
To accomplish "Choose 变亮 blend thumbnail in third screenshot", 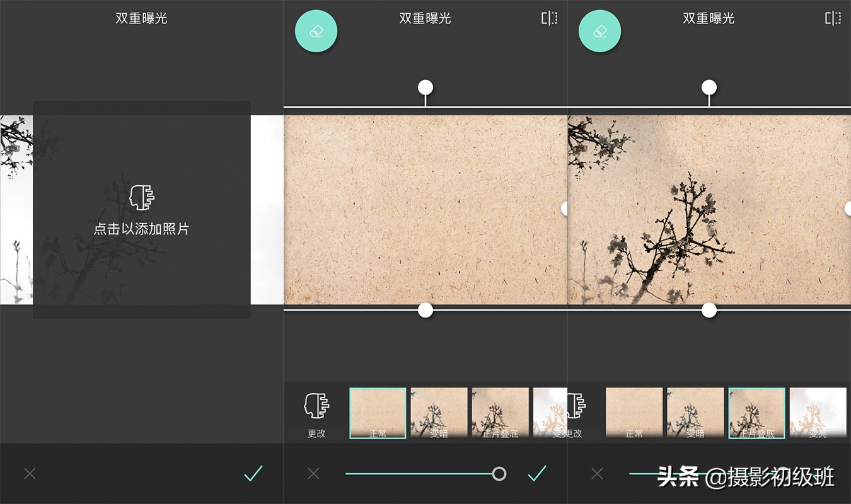I will tap(818, 413).
